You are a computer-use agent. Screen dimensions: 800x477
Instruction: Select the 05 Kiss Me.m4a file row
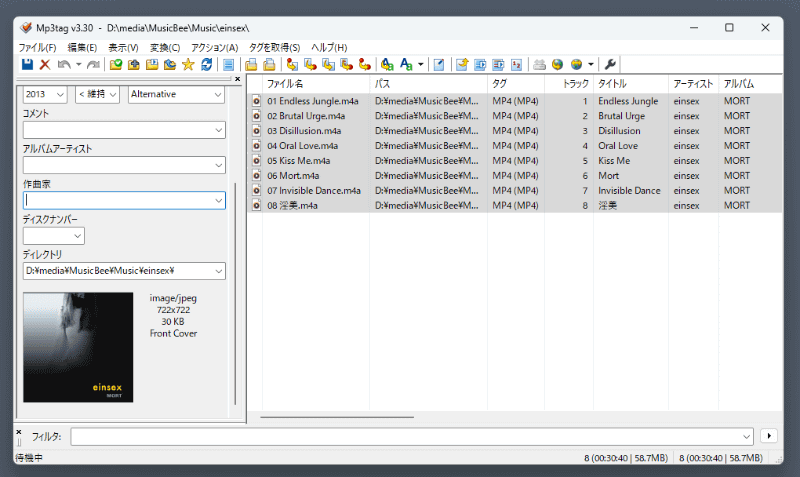click(515, 161)
